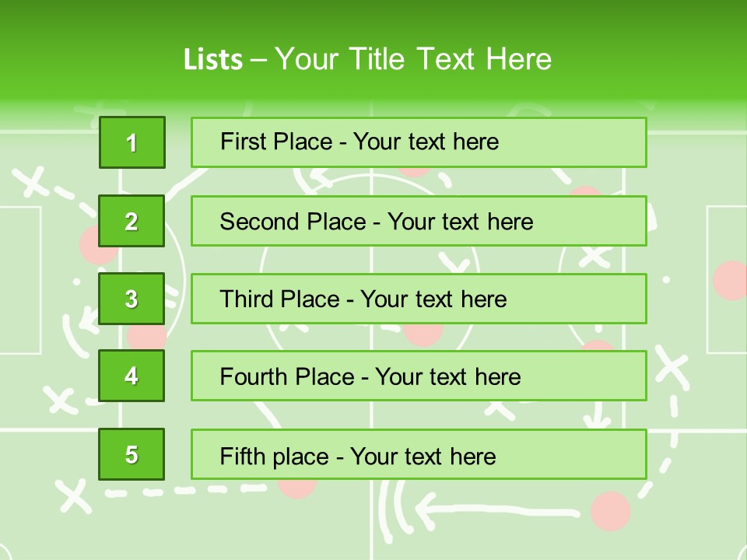Select the green number 2 box
The image size is (747, 560).
coord(132,222)
